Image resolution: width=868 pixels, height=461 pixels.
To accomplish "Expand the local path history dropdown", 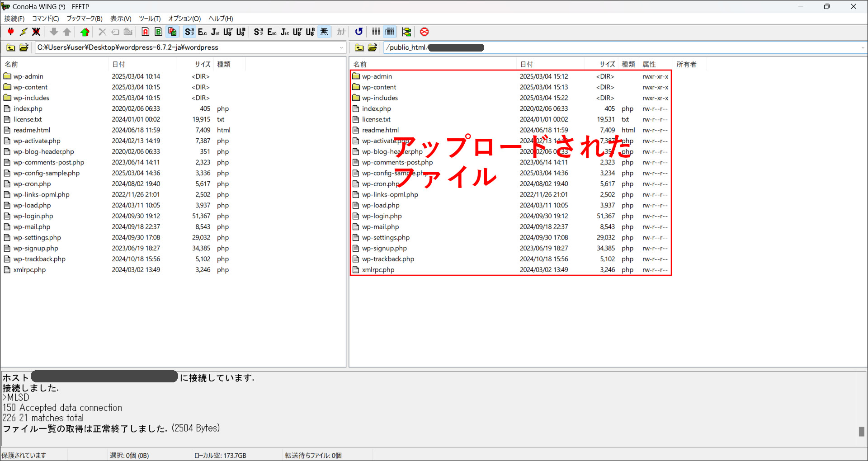I will click(341, 47).
